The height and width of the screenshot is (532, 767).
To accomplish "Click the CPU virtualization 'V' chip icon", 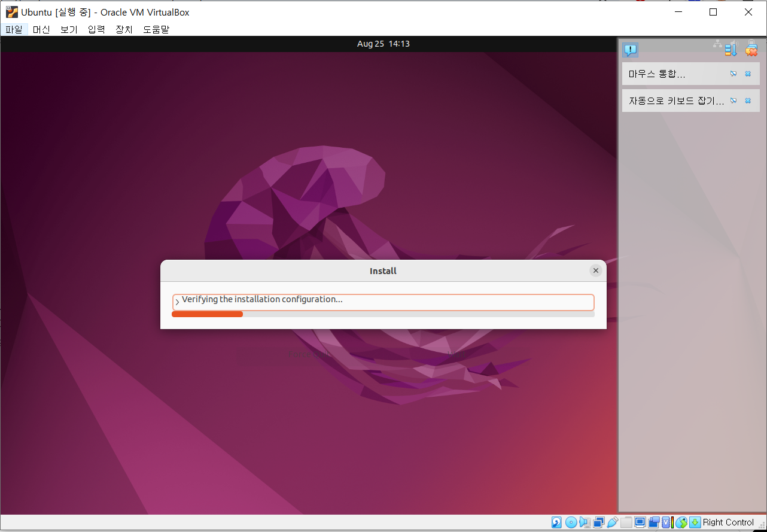I will click(667, 522).
